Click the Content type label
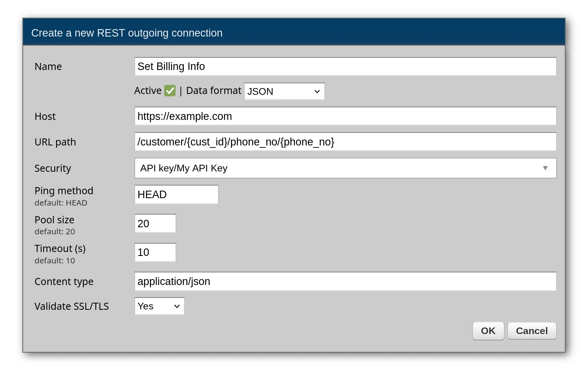The width and height of the screenshot is (588, 377). [64, 281]
